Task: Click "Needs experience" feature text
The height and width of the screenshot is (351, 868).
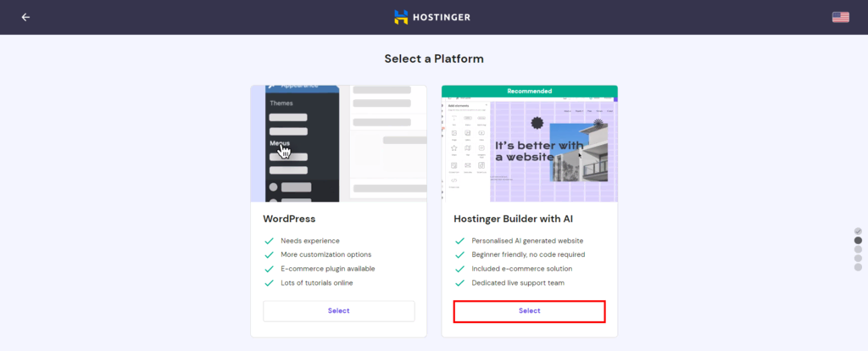Action: (x=310, y=241)
